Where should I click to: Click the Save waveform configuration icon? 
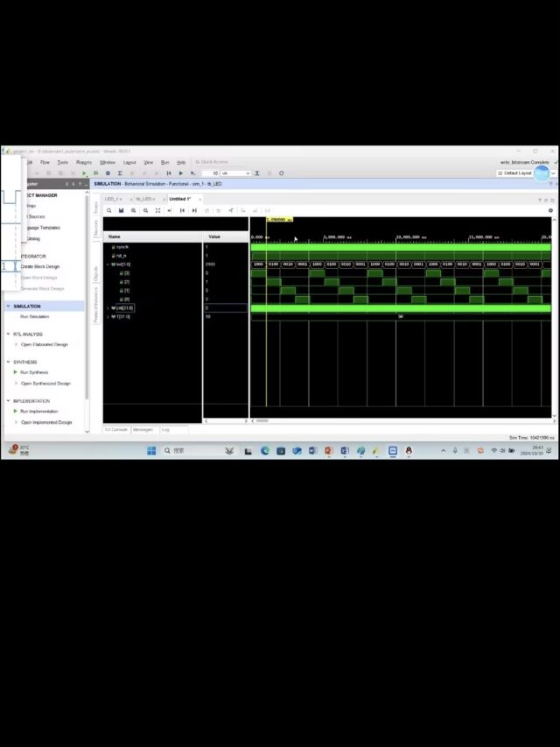(121, 210)
